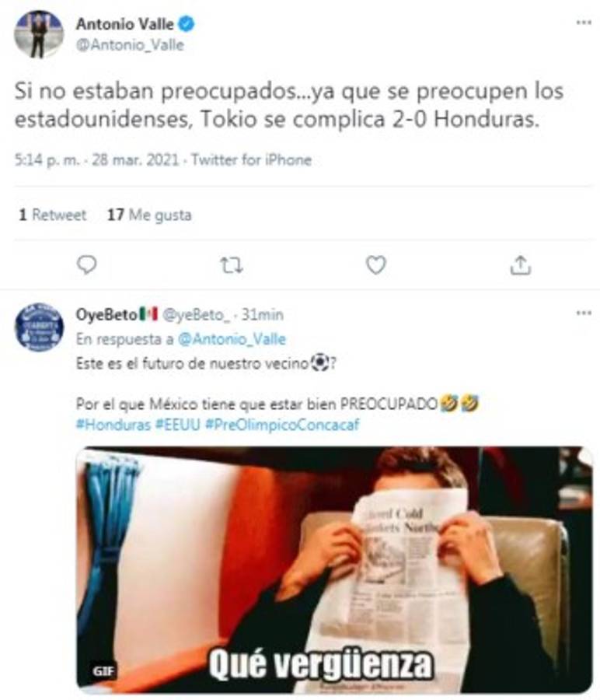Screen dimensions: 600x700
Task: Like the tweet with heart icon
Action: [376, 265]
